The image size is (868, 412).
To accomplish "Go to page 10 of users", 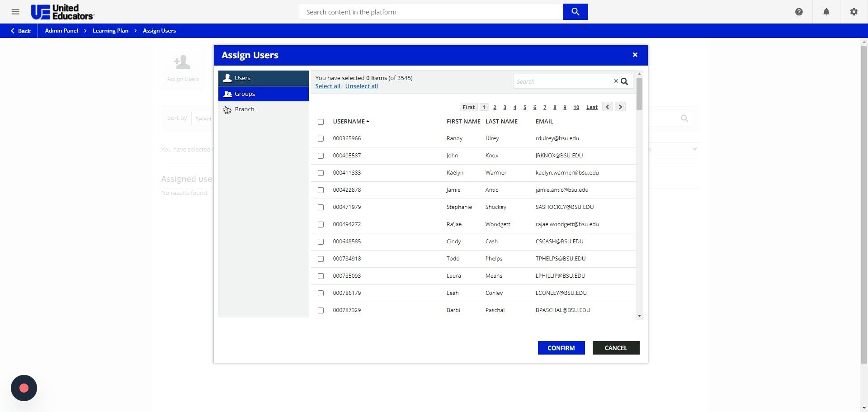I will (576, 107).
